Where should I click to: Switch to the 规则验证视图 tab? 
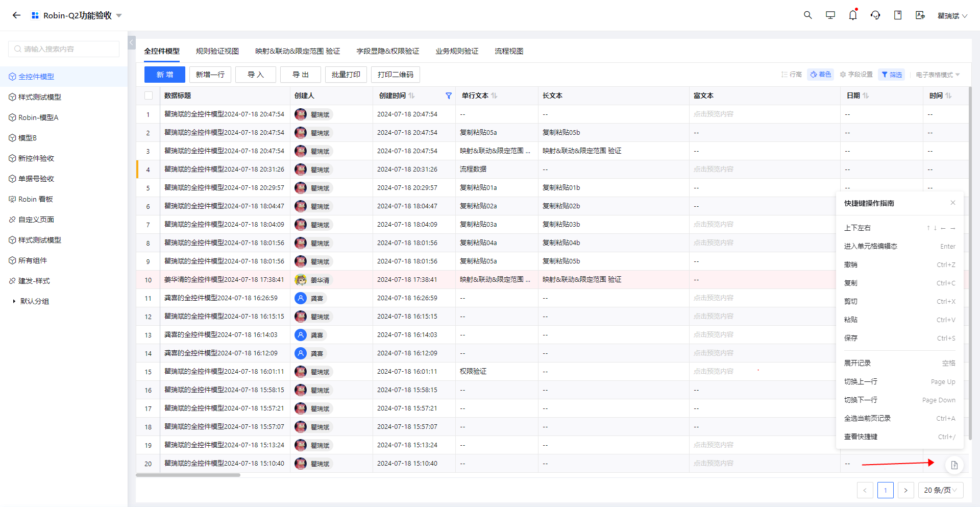[217, 51]
